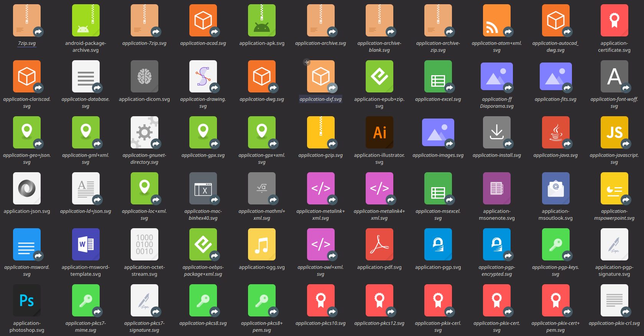The height and width of the screenshot is (336, 644).
Task: Click the '7zip.svg' file name link
Action: [27, 43]
